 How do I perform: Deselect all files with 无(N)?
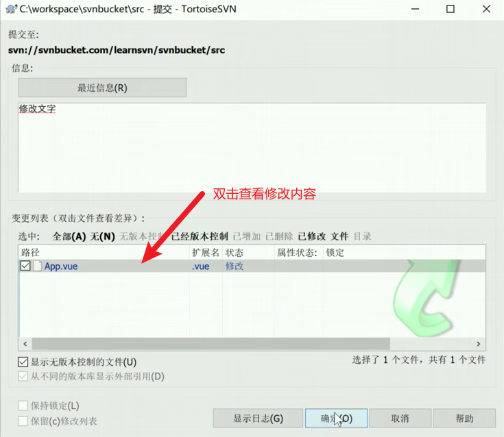103,236
